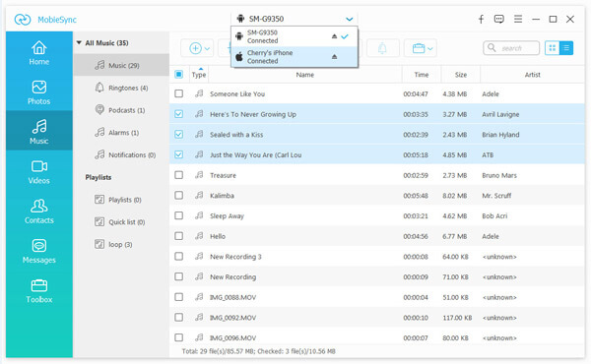Click the 00:04:47 time cell
The image size is (591, 364).
pos(416,93)
